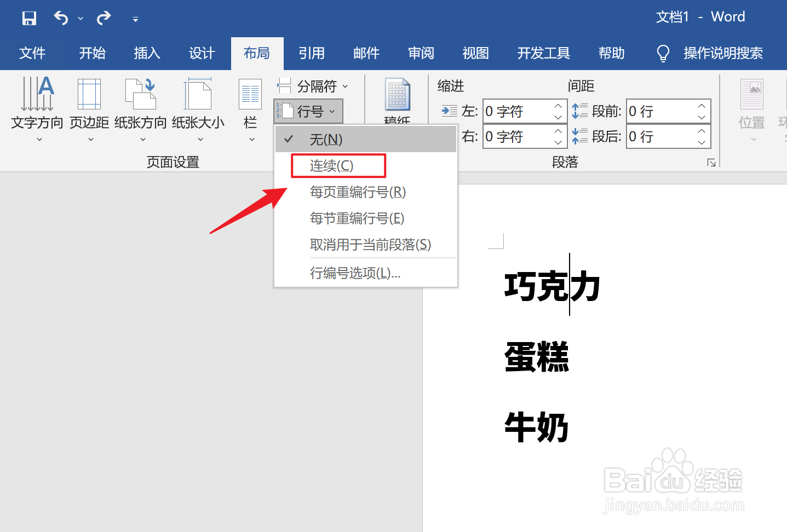Expand 纸张大小 dropdown chevron
The image size is (787, 532).
click(x=200, y=140)
